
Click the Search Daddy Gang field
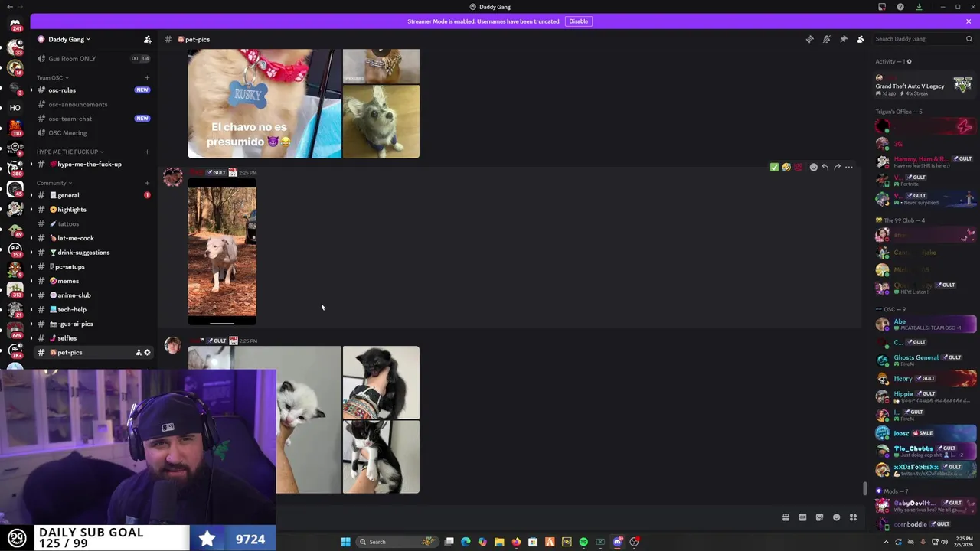pyautogui.click(x=923, y=39)
